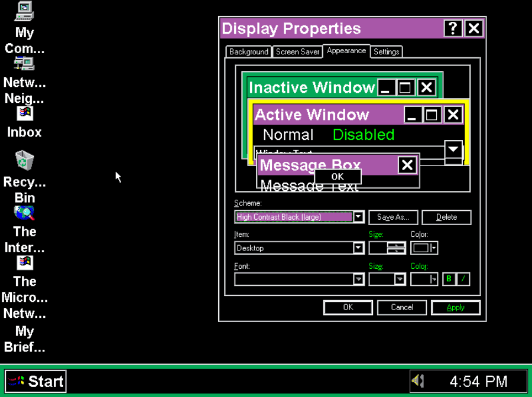This screenshot has width=532, height=397.
Task: Switch to the Settings tab
Action: point(386,51)
